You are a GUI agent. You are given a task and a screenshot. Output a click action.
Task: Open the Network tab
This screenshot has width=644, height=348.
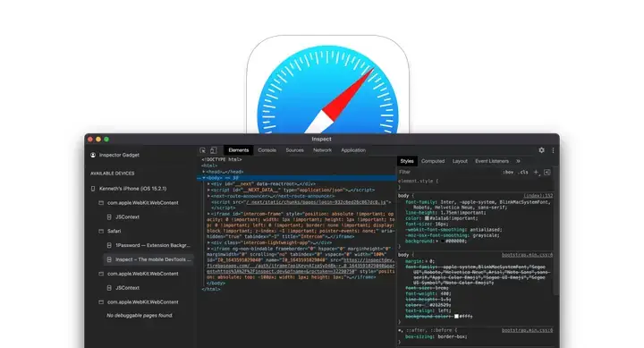[x=322, y=150]
